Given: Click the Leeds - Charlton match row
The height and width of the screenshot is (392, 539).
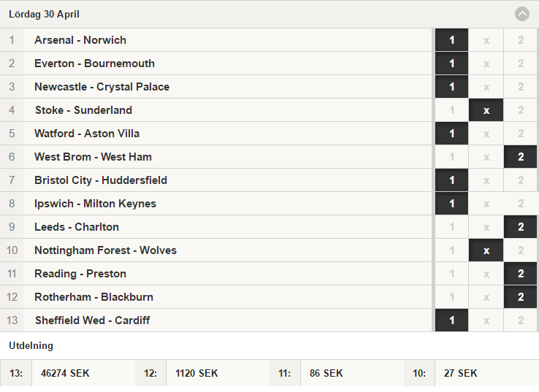Looking at the screenshot, I should (216, 227).
